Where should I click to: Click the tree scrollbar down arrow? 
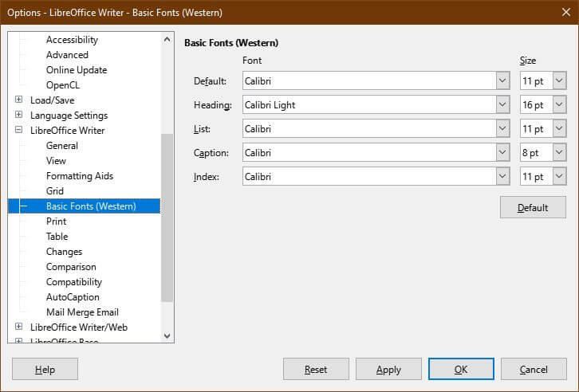(167, 336)
